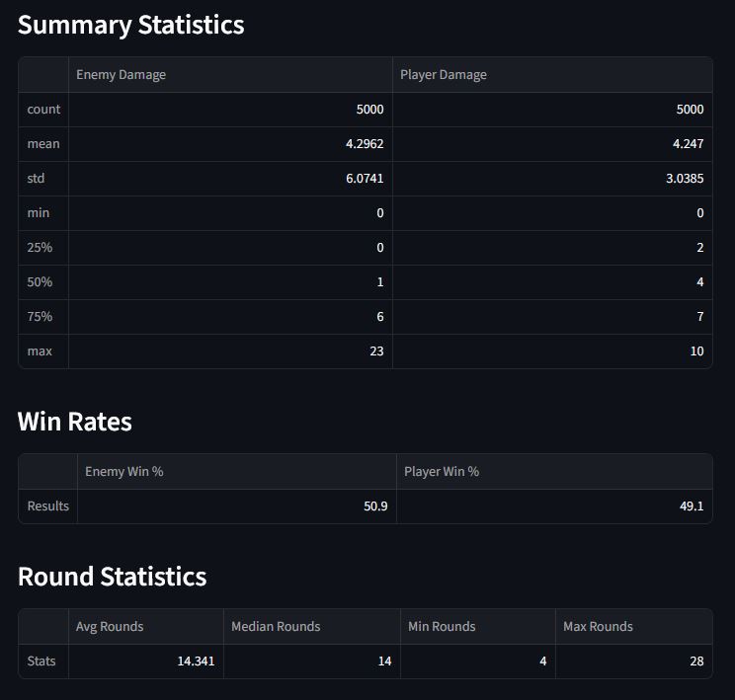735x700 pixels.
Task: Click the Median Rounds column header
Action: click(x=276, y=627)
